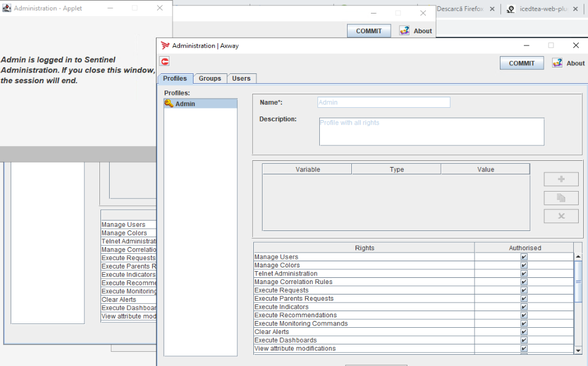Click the rights table scroll up arrow

click(578, 256)
